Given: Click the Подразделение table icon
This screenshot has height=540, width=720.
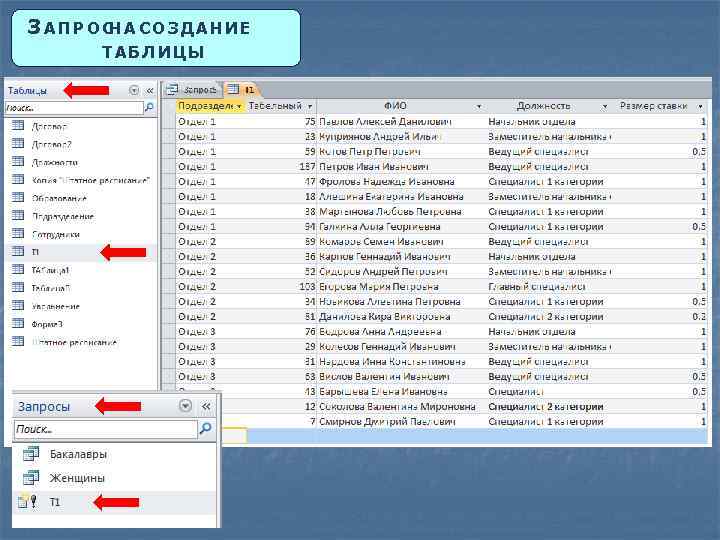Looking at the screenshot, I should point(17,215).
